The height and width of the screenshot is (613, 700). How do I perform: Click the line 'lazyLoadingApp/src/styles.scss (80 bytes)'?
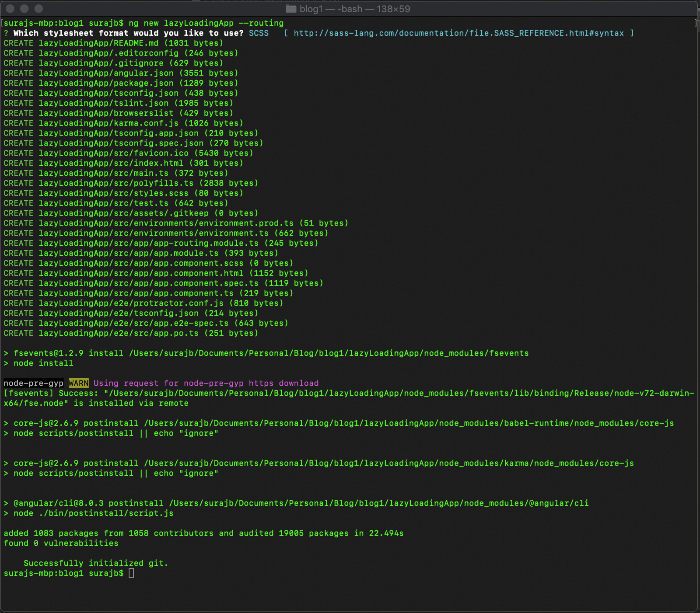tap(141, 194)
